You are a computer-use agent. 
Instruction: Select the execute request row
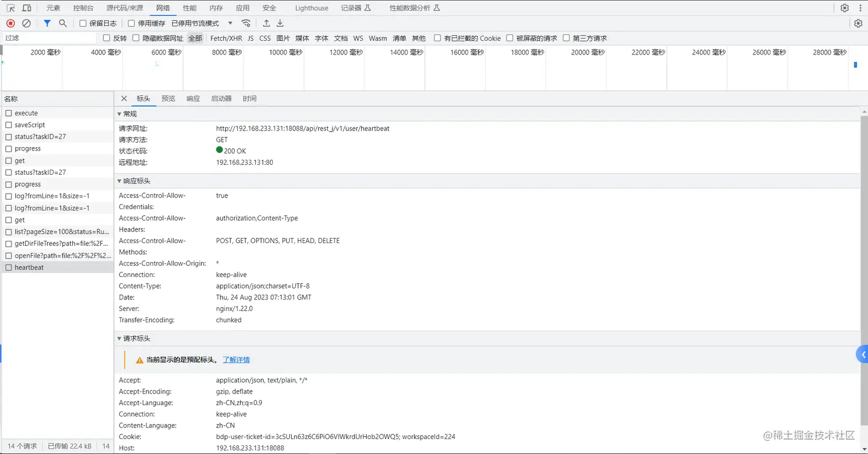click(x=57, y=113)
